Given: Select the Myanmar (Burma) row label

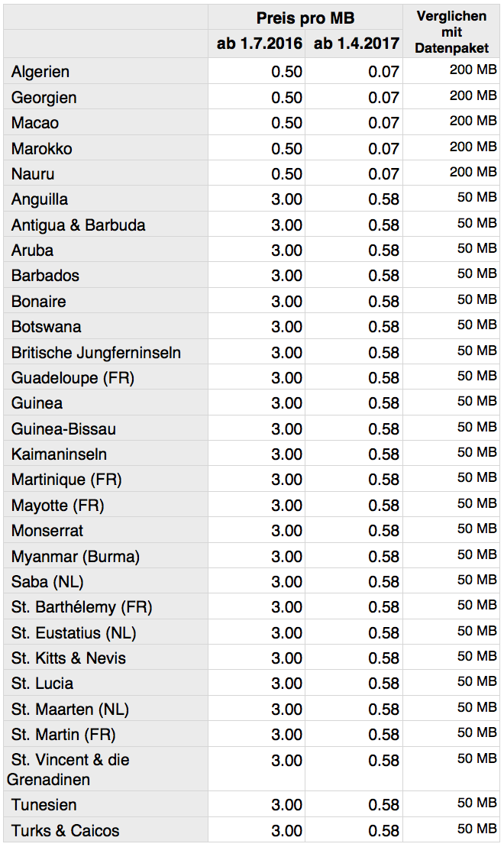Looking at the screenshot, I should (76, 556).
